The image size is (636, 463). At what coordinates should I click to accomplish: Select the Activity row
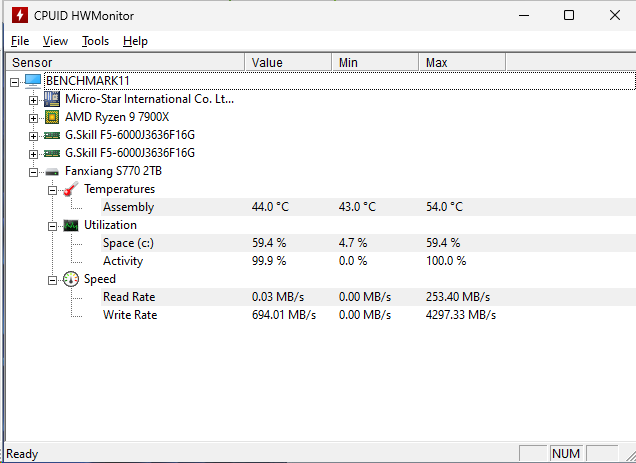click(368, 261)
